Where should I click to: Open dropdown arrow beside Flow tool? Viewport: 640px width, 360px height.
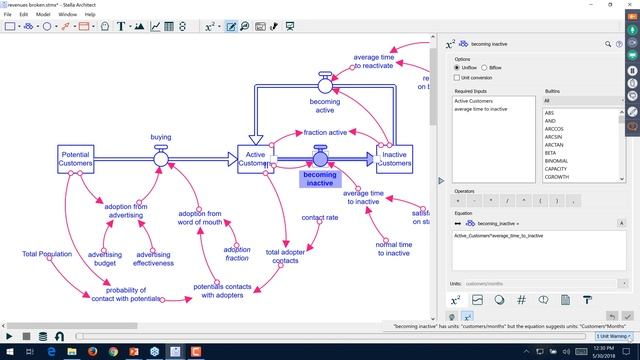[x=38, y=27]
